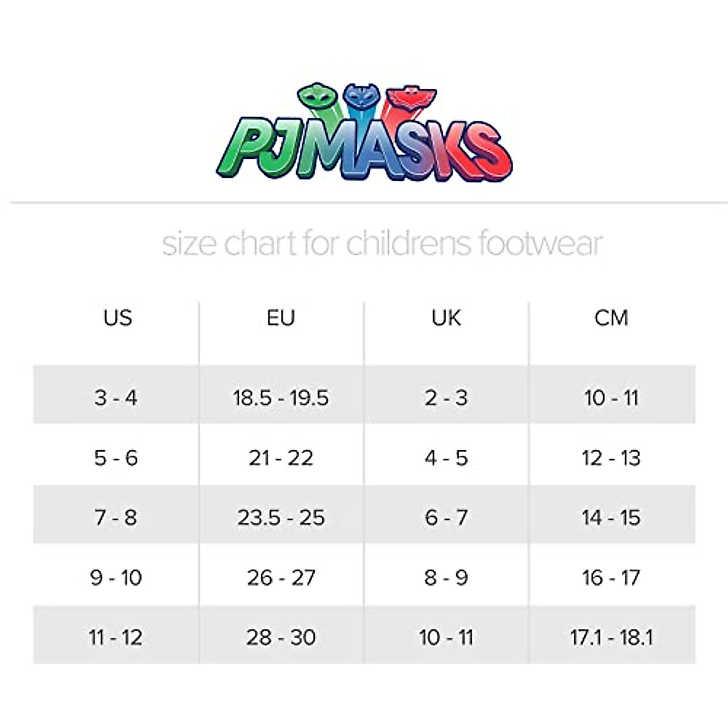
Task: Click US size 11 - 12 cell
Action: [x=116, y=638]
